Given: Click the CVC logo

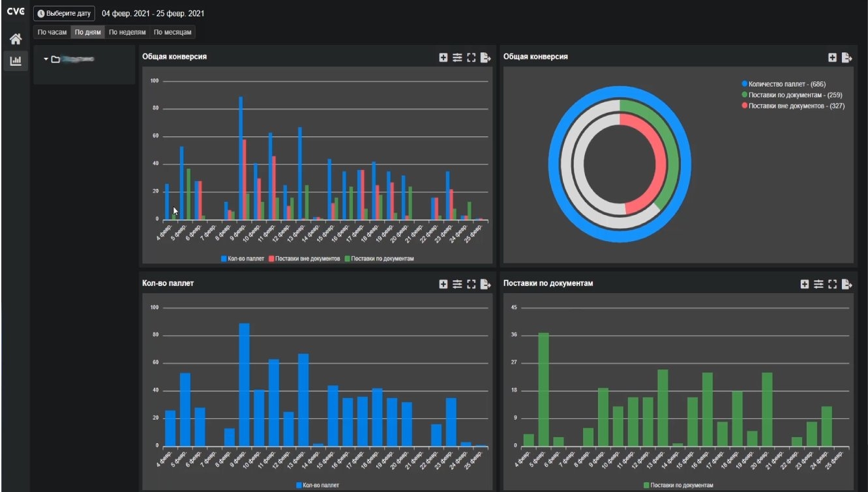Looking at the screenshot, I should tap(15, 12).
